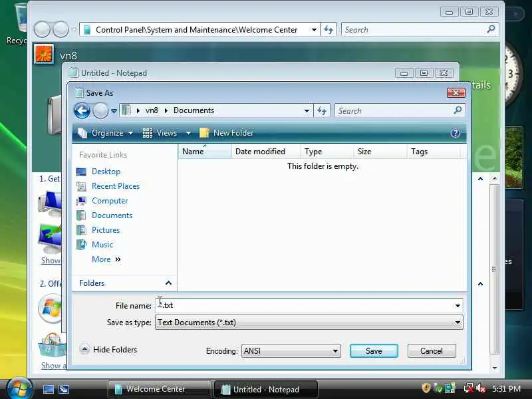
Task: Click the Pictures folder icon
Action: [81, 230]
